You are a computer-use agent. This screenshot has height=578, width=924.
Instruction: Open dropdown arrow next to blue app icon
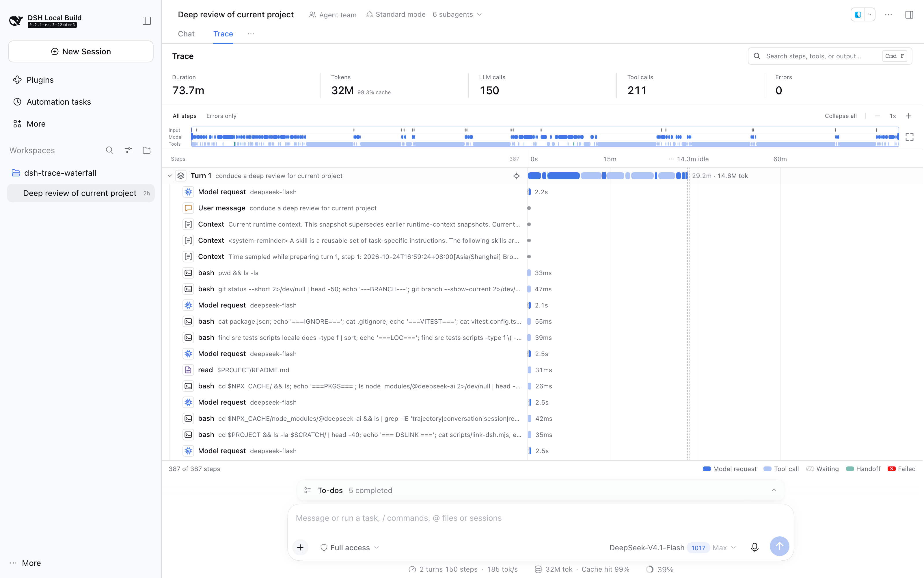point(870,14)
